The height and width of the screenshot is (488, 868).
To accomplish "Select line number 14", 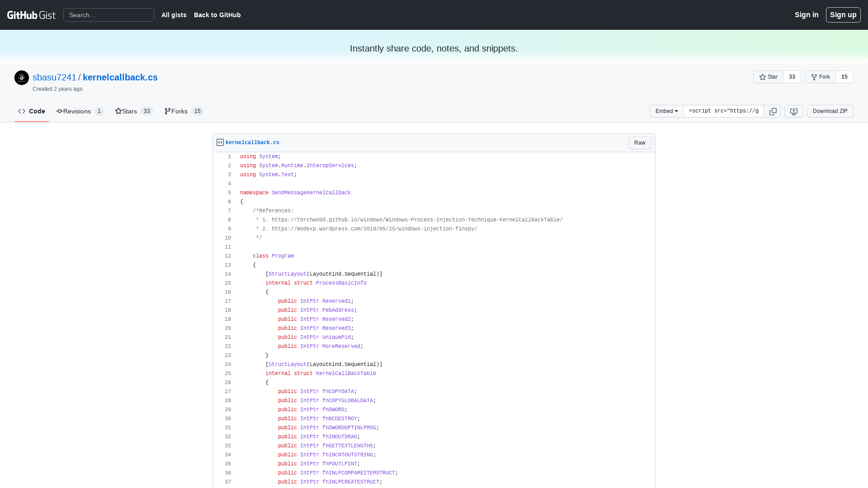I will point(224,274).
